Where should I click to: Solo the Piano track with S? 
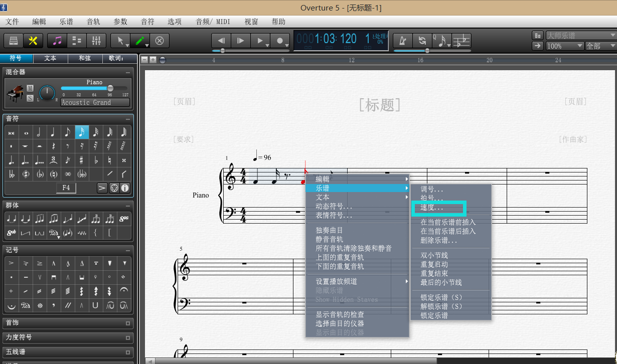tap(30, 98)
